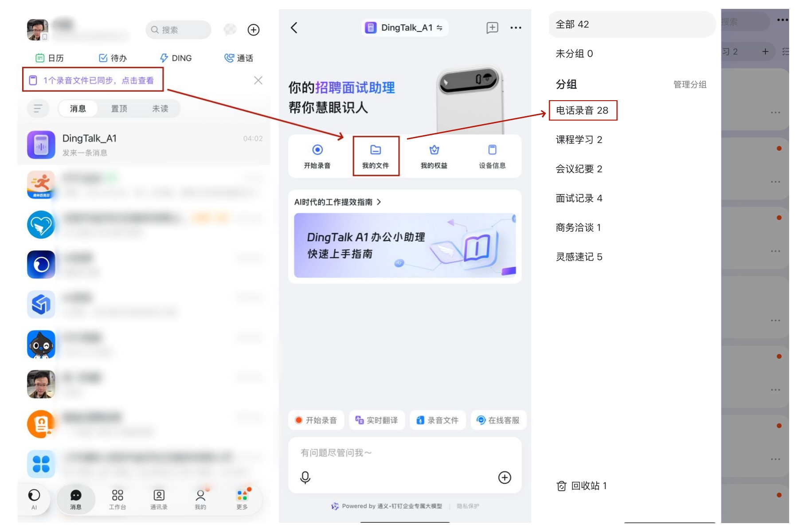Open the DingTalk_A1 conversation
This screenshot has height=532, width=798.
(144, 145)
